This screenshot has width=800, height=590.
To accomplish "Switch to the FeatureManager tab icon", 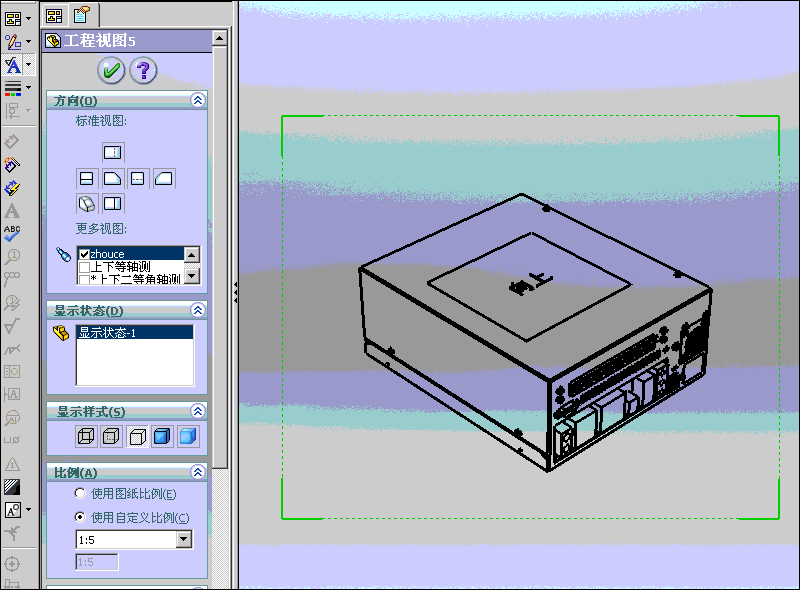I will [x=55, y=16].
